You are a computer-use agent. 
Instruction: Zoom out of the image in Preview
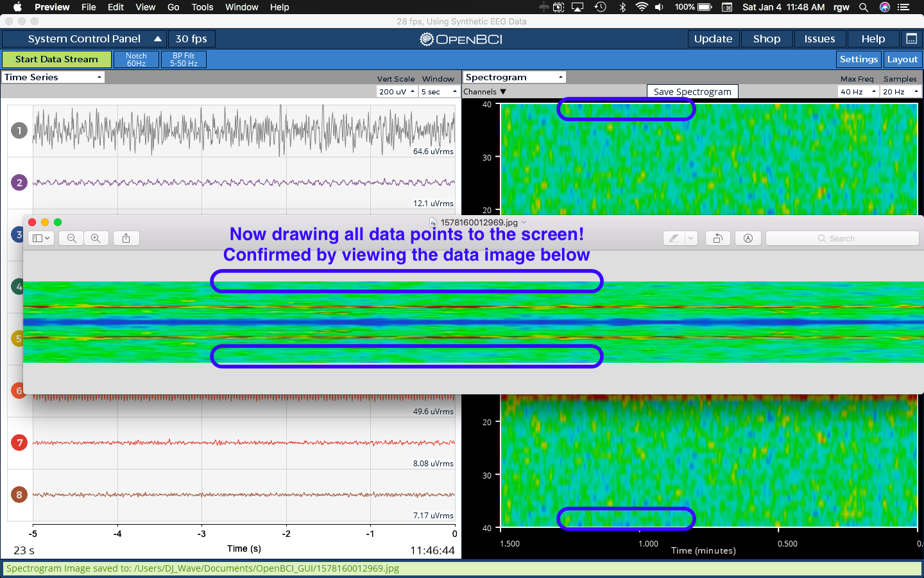(71, 238)
